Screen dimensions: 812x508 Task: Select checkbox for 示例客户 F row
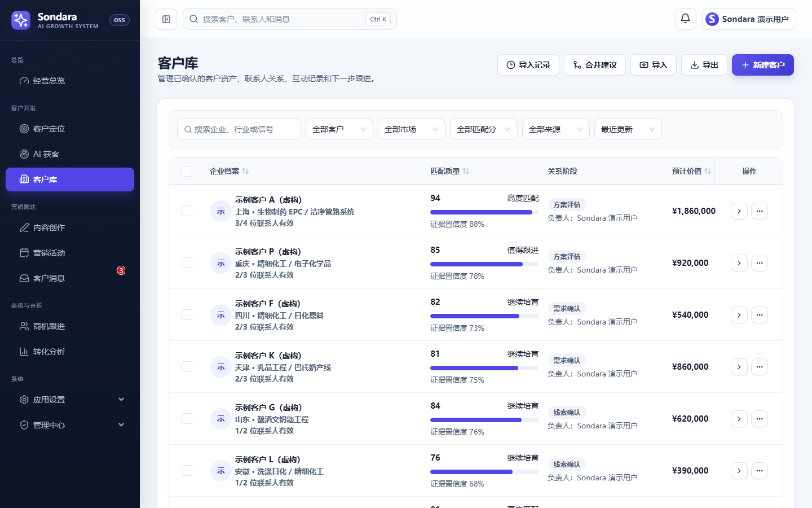pos(187,315)
